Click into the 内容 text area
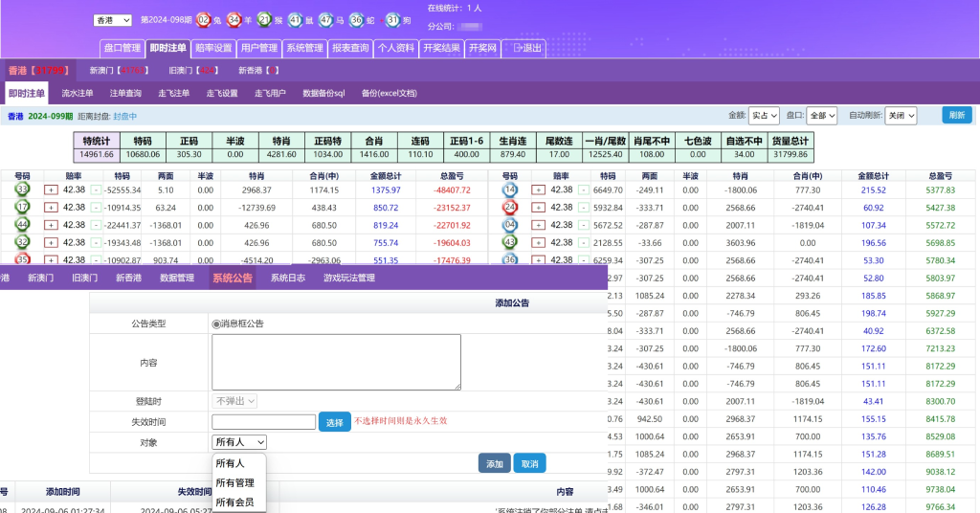This screenshot has width=980, height=513. [336, 362]
